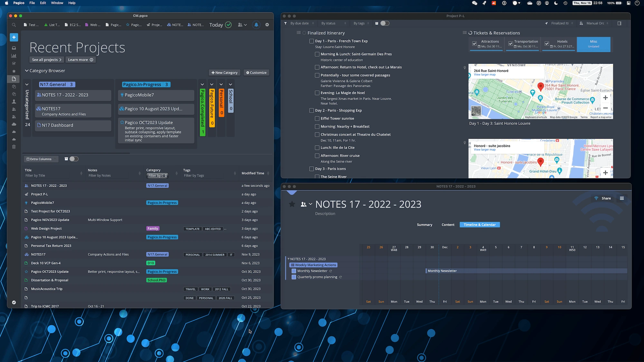Collapse the Category Browser section

[27, 70]
